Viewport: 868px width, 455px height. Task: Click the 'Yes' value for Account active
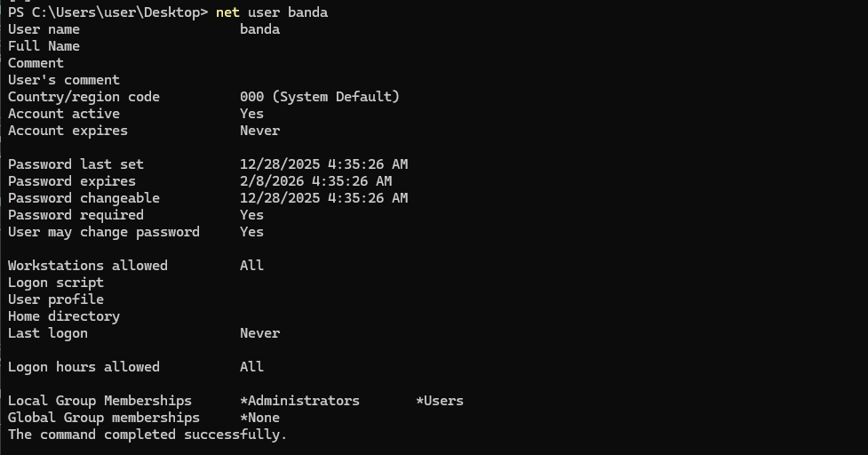coord(251,114)
